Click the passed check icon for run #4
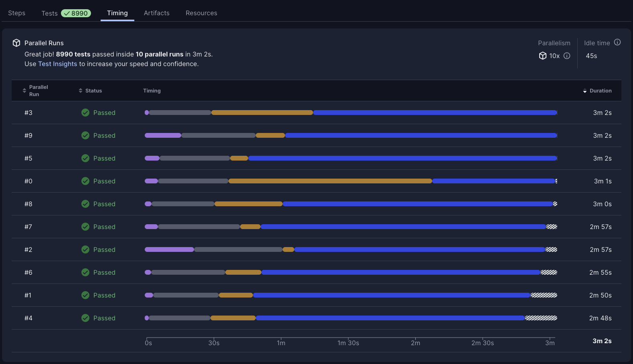The image size is (633, 364). 85,318
